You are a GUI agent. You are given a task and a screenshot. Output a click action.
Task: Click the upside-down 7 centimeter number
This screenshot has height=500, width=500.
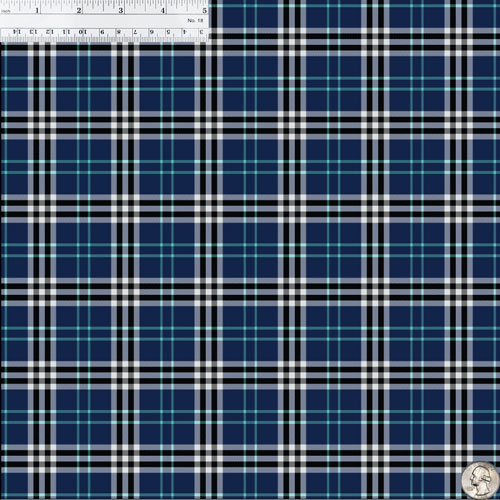[x=135, y=32]
